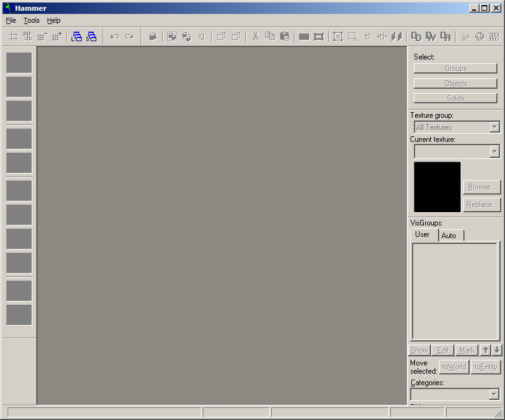This screenshot has width=505, height=420.
Task: Click the 'Ow' toolbar icon
Action: 431,37
